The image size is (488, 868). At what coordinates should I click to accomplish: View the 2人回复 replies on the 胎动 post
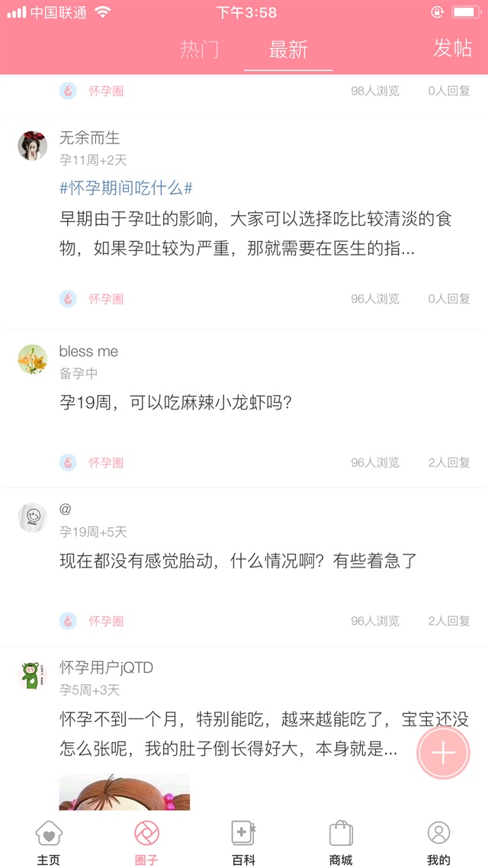point(450,622)
